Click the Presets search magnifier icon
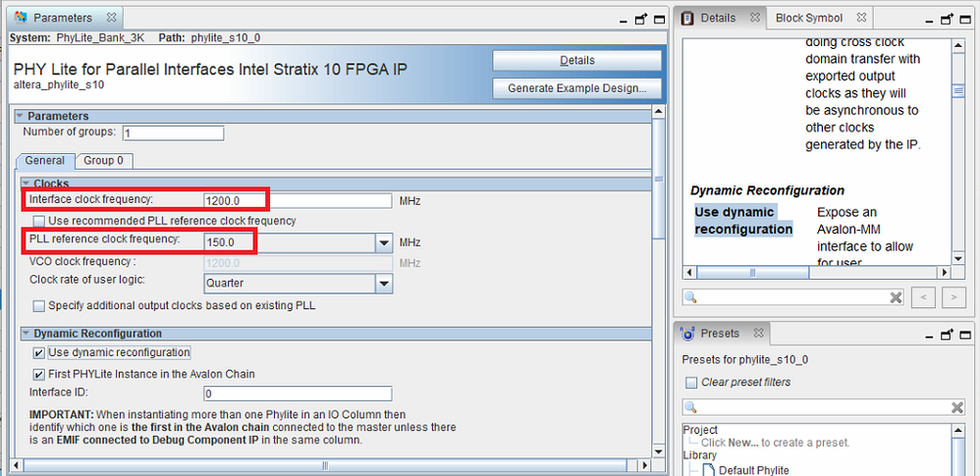Image resolution: width=980 pixels, height=476 pixels. pos(690,408)
